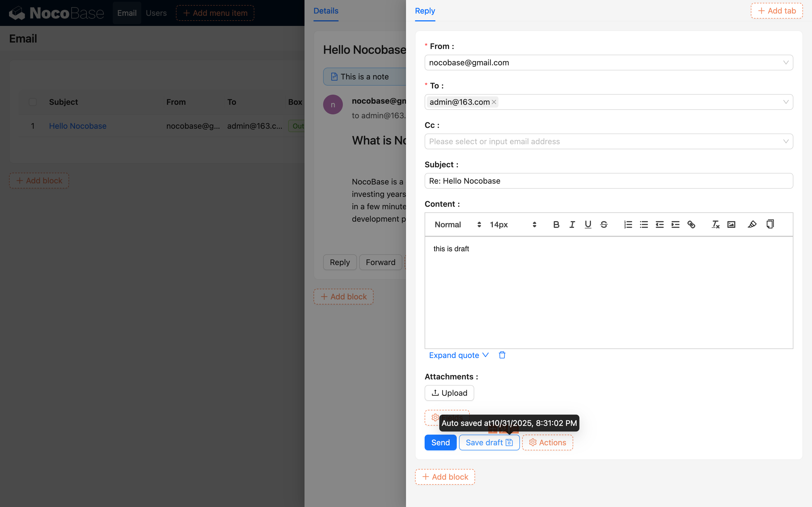Switch to the Details tab
The image size is (812, 507).
click(x=325, y=11)
